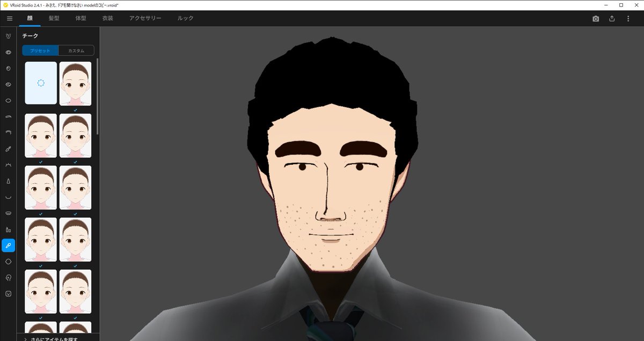
Task: Switch to the ルック tab
Action: [x=186, y=18]
